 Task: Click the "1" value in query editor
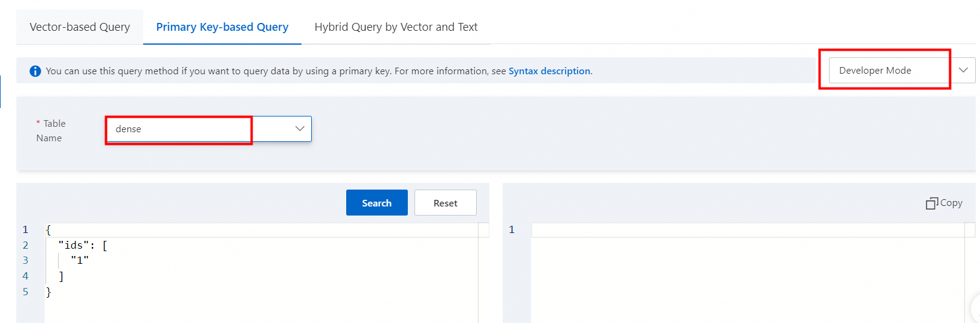pos(80,260)
